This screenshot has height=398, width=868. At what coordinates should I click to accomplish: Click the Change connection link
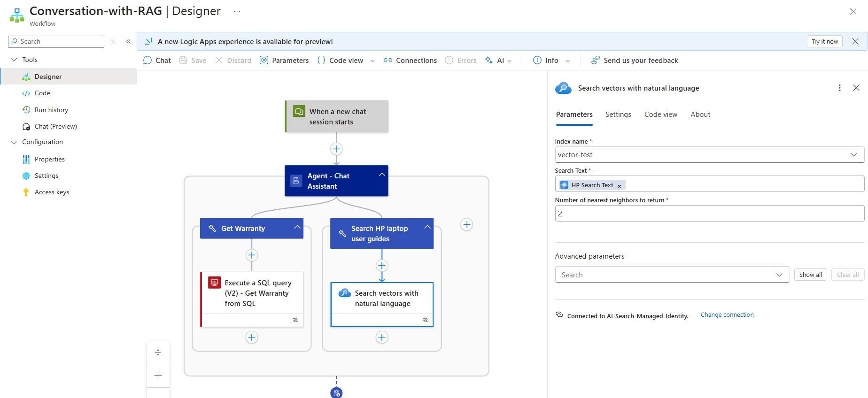coord(727,315)
